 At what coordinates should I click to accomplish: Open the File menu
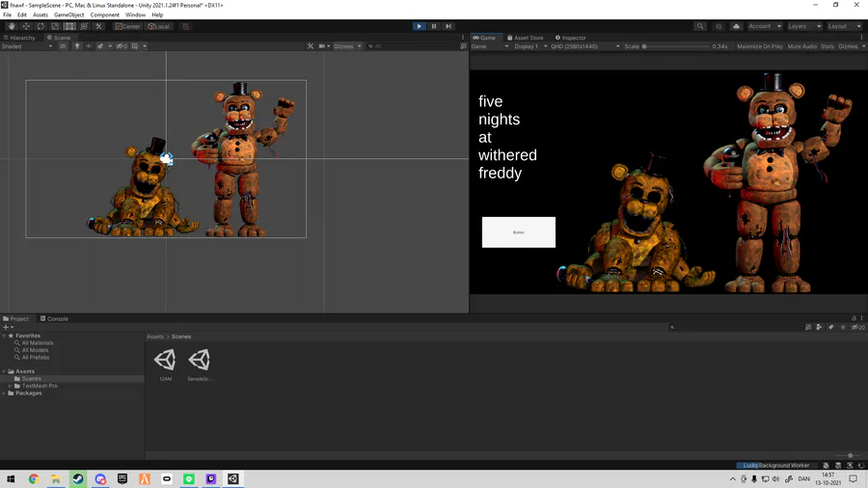(7, 14)
